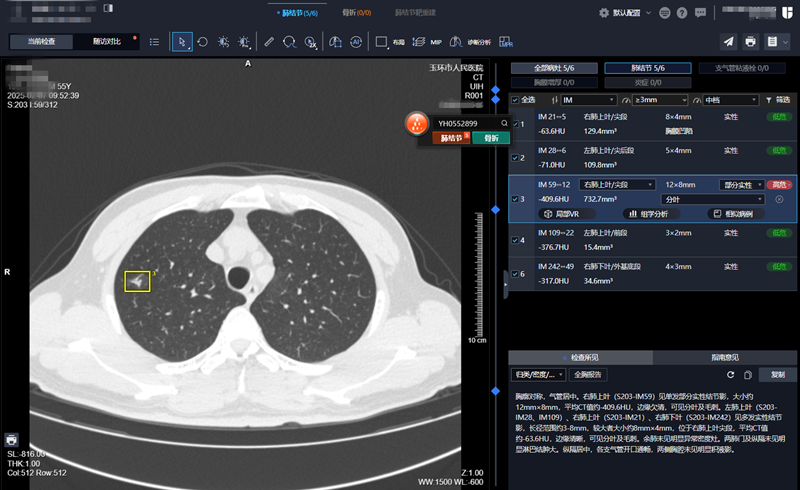
Task: Click the 局部VR button
Action: [x=569, y=214]
